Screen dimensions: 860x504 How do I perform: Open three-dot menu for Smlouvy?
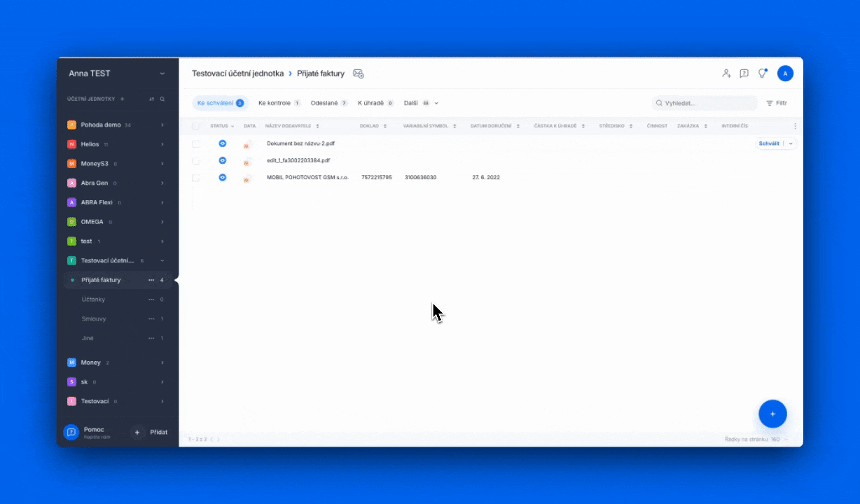[151, 318]
